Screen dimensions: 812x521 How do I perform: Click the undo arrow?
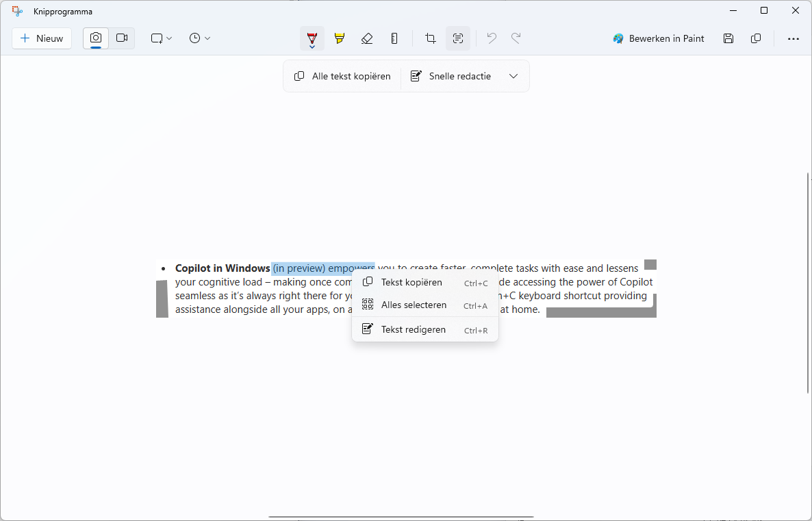coord(492,38)
